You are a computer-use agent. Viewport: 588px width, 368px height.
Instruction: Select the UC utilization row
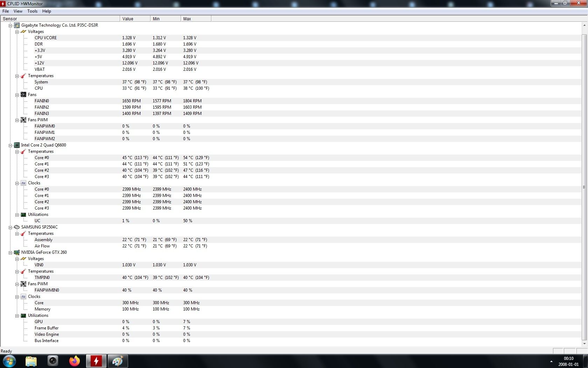pos(290,221)
